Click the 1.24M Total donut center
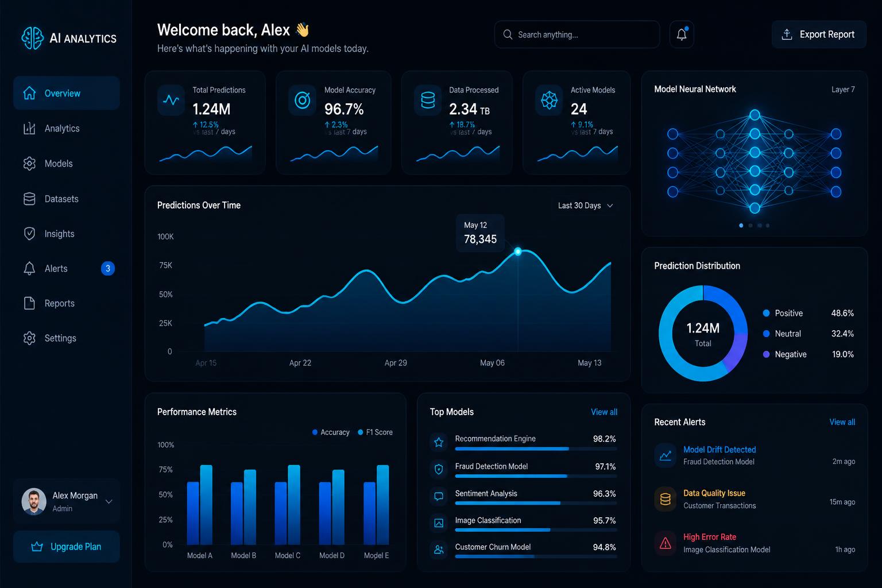This screenshot has width=882, height=588. pos(703,334)
